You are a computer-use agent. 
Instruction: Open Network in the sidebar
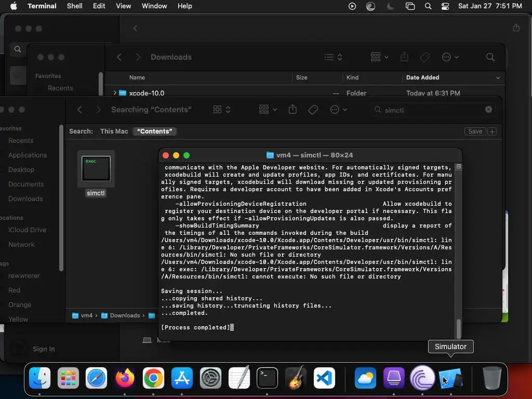point(21,245)
